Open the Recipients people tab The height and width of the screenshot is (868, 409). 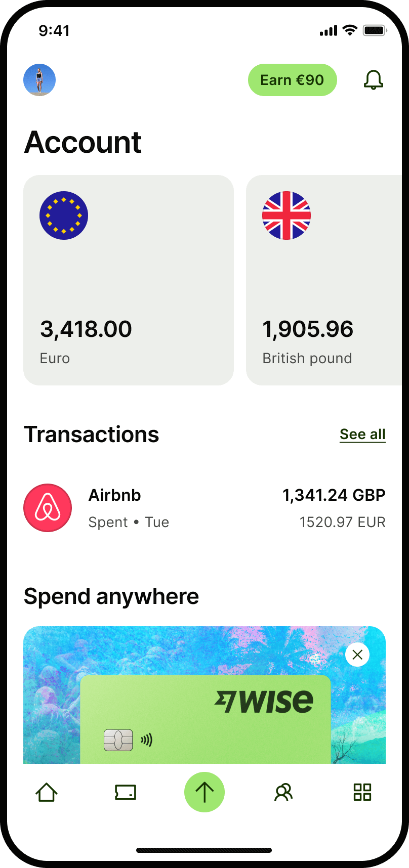[283, 792]
